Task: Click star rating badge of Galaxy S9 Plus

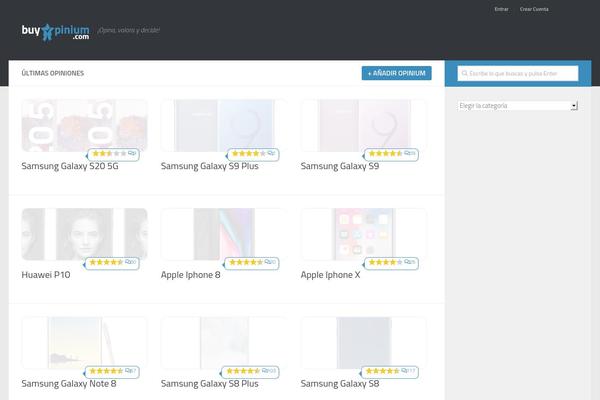Action: pos(253,154)
